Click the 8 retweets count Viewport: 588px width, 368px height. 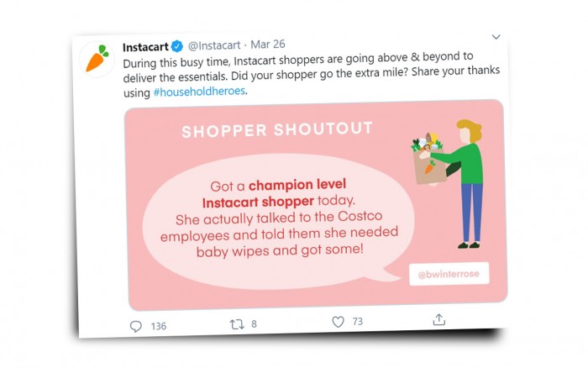pos(254,323)
